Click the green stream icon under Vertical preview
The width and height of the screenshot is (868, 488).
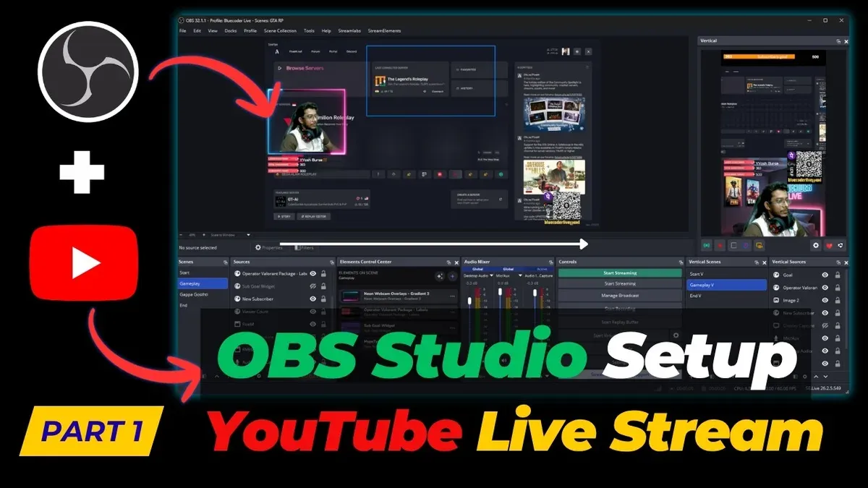(x=707, y=246)
